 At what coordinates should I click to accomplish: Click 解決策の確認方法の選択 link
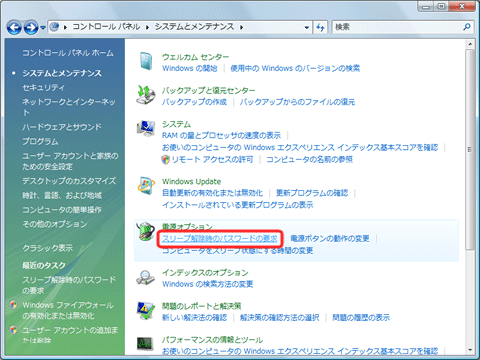coord(279,318)
